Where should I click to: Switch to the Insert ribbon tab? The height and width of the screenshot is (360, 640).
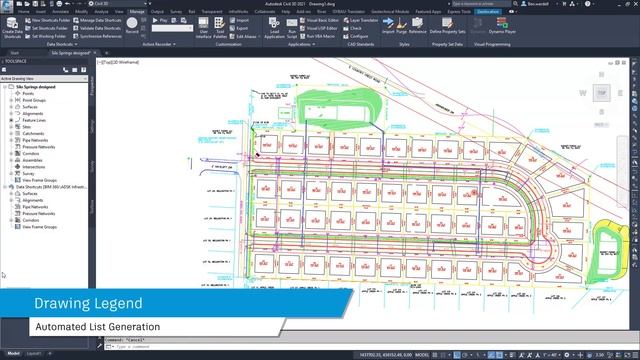tap(41, 11)
